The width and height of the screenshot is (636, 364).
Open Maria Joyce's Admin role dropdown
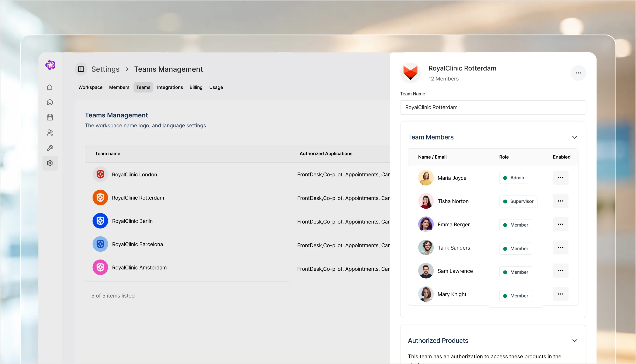click(513, 178)
